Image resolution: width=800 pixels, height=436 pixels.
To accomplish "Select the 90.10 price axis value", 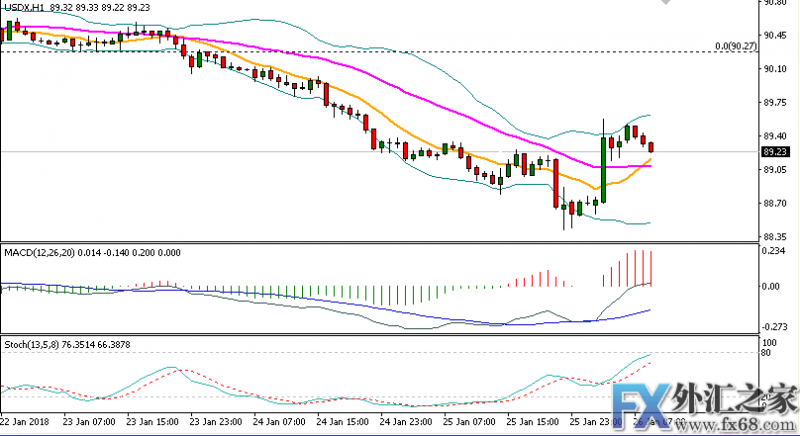I will pyautogui.click(x=774, y=69).
